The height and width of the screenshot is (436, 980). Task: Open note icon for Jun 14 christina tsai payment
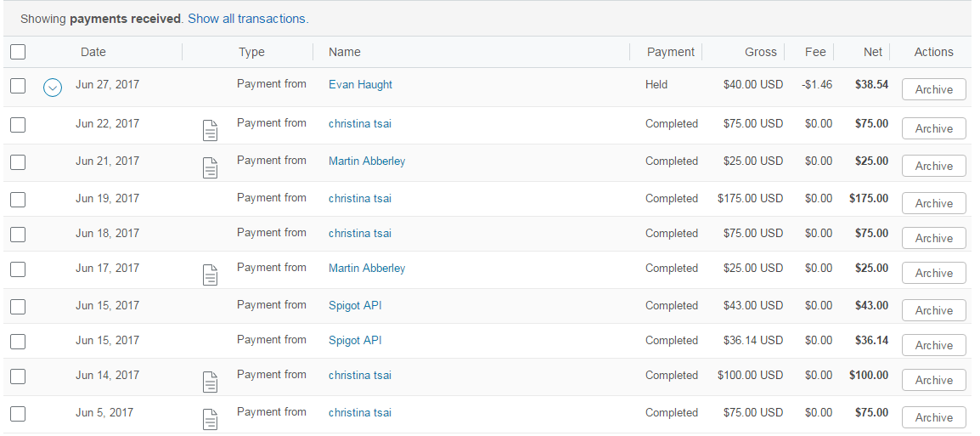pos(210,382)
